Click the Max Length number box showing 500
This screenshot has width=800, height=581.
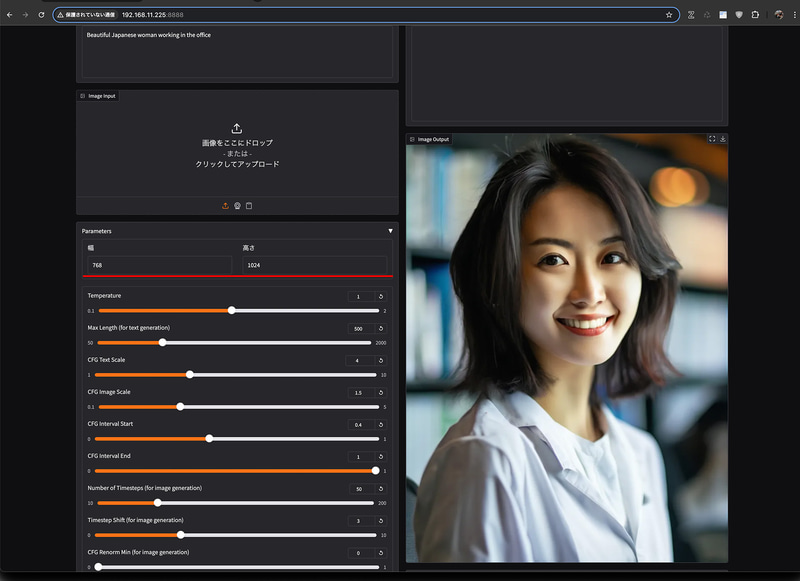coord(362,329)
